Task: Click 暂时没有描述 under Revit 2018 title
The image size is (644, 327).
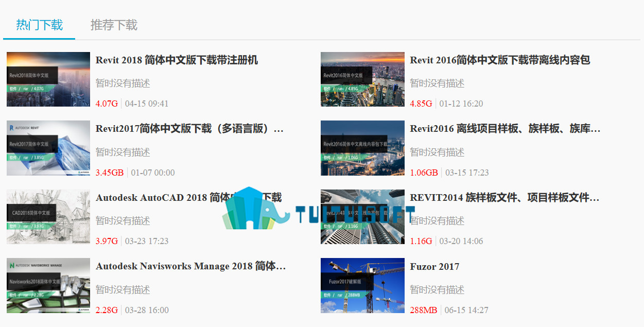Action: (123, 83)
